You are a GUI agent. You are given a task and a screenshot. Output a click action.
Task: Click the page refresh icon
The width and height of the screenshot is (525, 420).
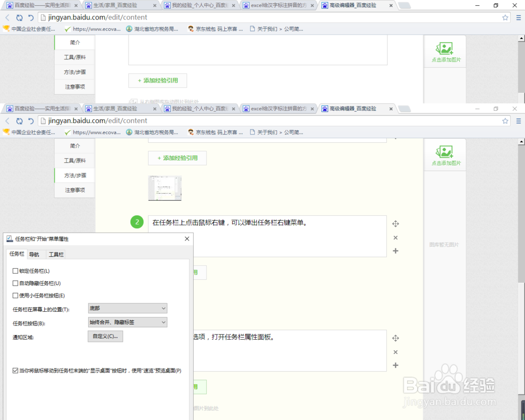click(x=19, y=120)
